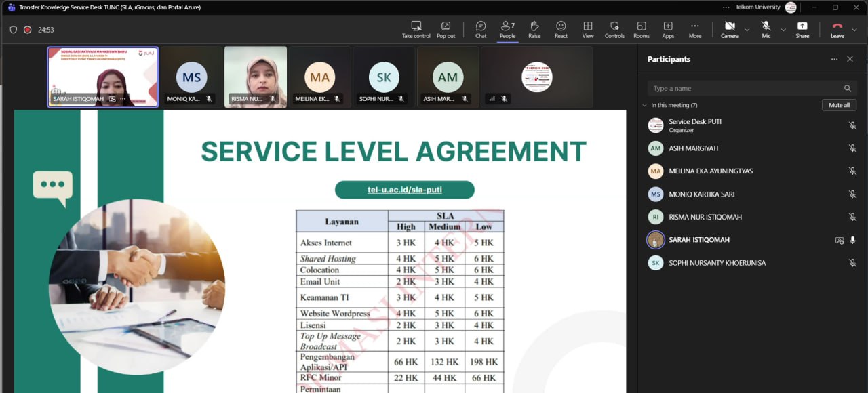The width and height of the screenshot is (868, 393).
Task: Select MEILINA EK... video tile
Action: [x=319, y=77]
